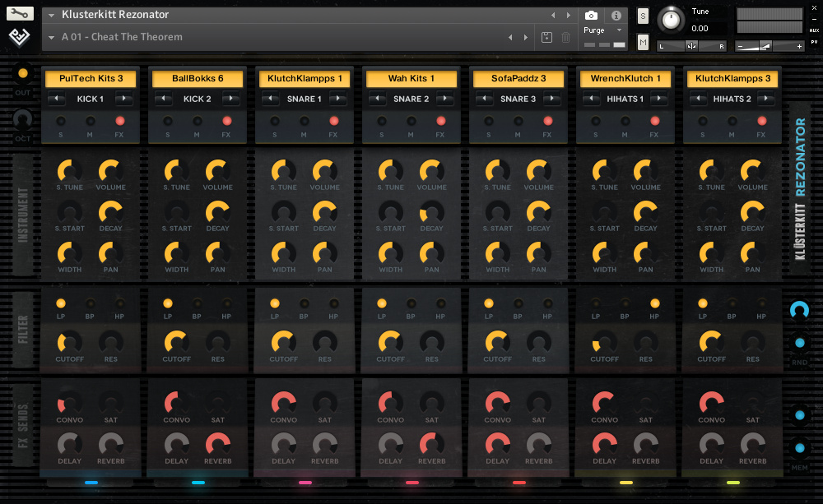Screen dimensions: 823x504
Task: Open SofaPaddz 3 kit selector
Action: pyautogui.click(x=518, y=79)
